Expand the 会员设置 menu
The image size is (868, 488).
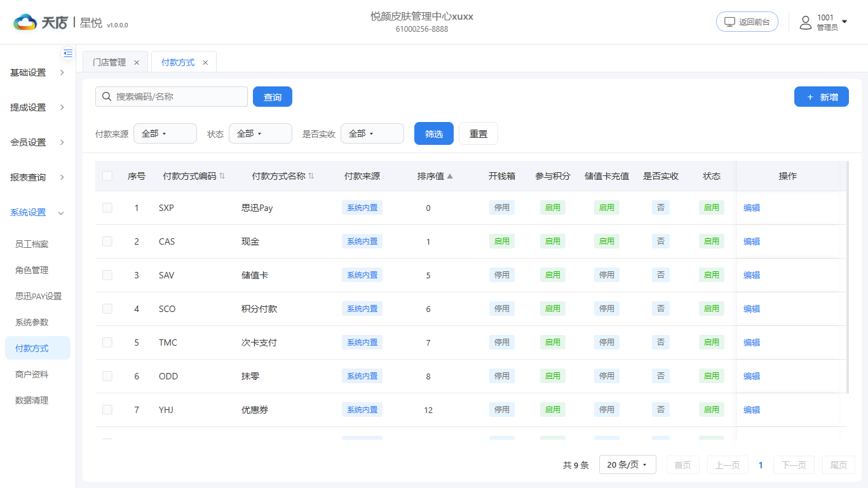(37, 142)
